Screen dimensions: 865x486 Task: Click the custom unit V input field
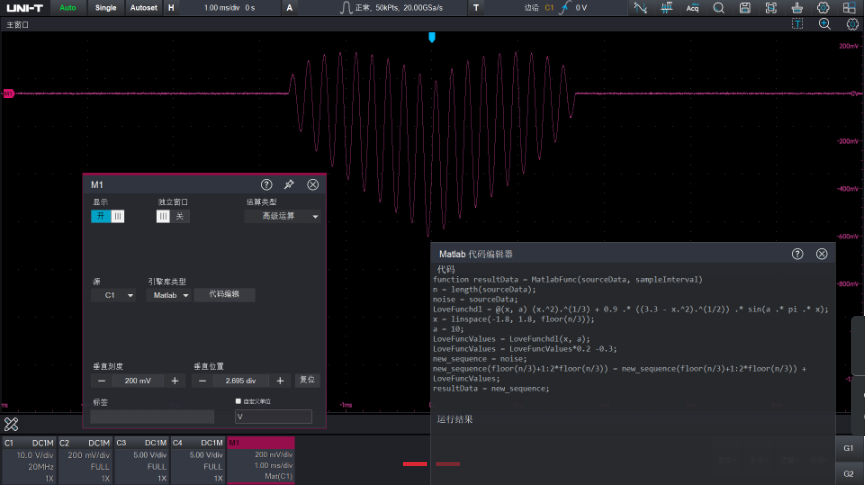pyautogui.click(x=273, y=416)
